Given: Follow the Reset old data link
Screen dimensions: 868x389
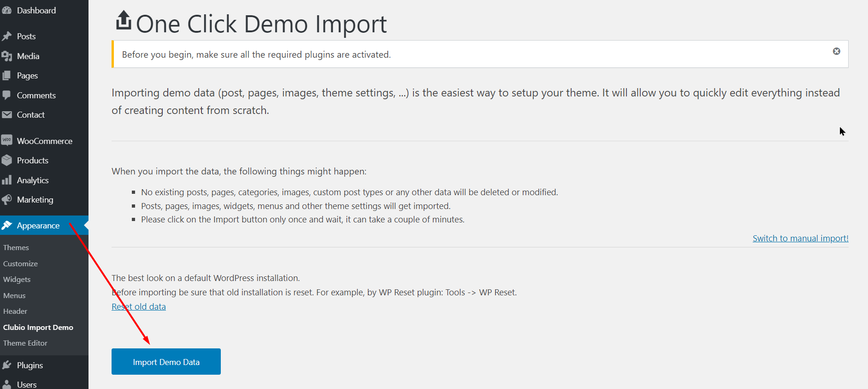Looking at the screenshot, I should [139, 306].
